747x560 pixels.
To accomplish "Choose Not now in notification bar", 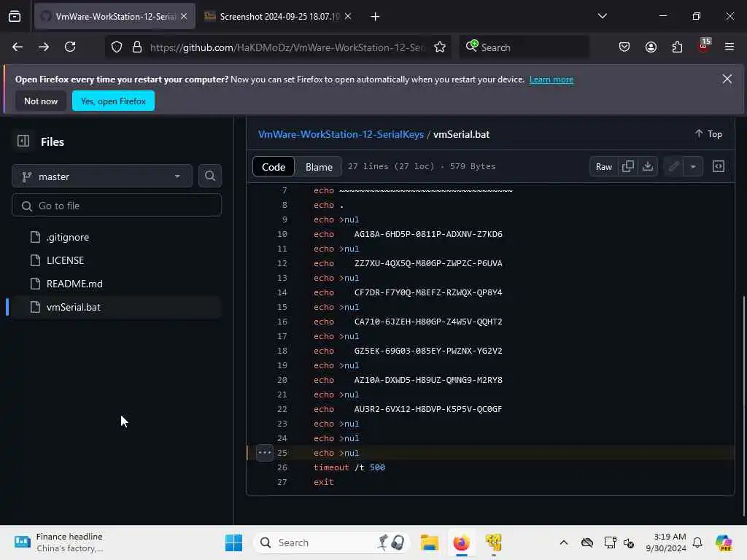I will (41, 101).
